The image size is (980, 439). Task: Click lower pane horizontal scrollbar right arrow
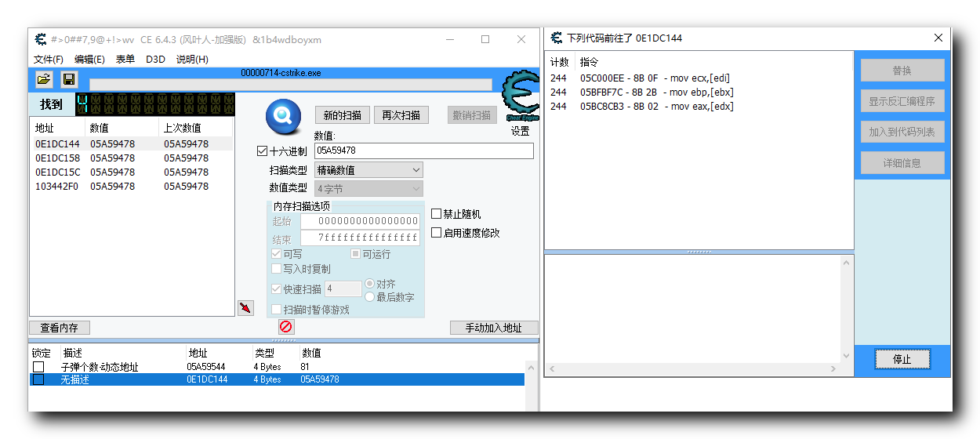834,368
